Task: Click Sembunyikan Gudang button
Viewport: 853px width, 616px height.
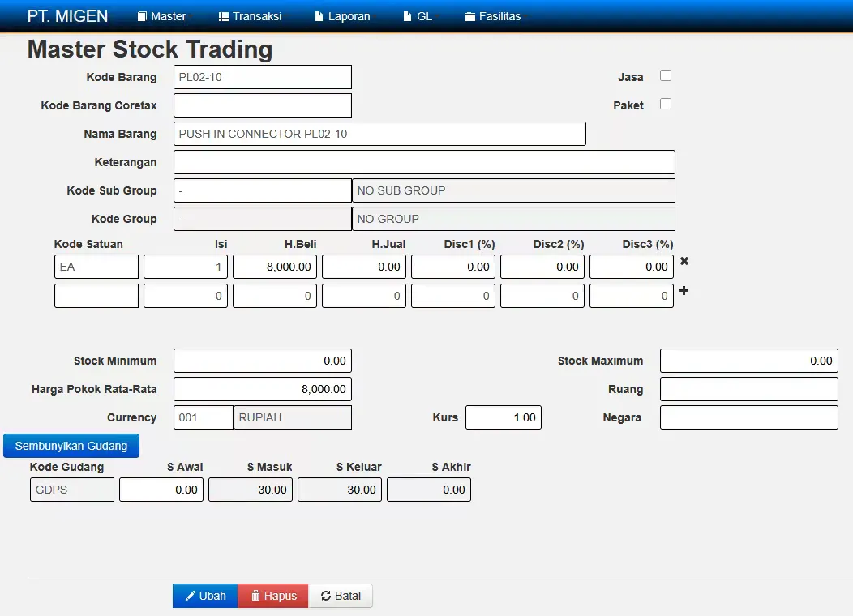Action: tap(71, 446)
